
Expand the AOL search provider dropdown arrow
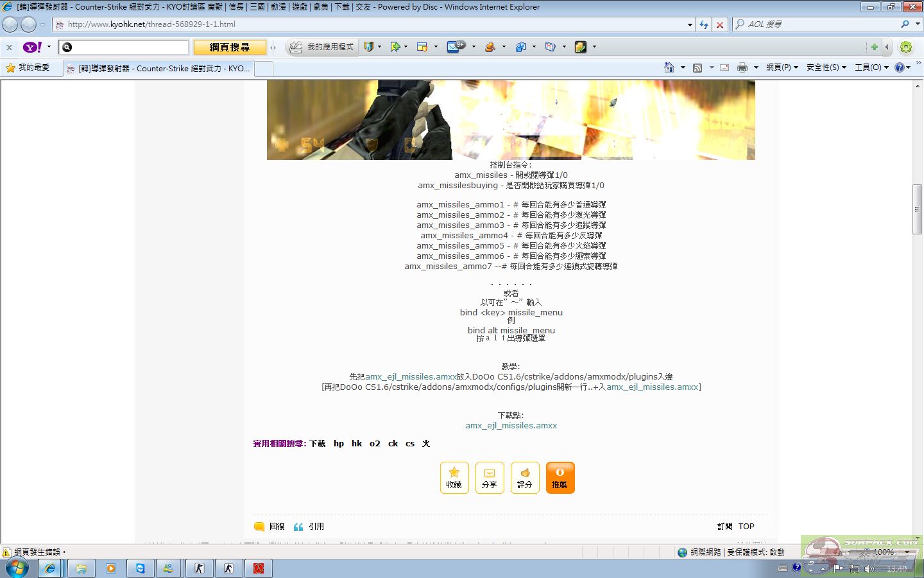(918, 24)
